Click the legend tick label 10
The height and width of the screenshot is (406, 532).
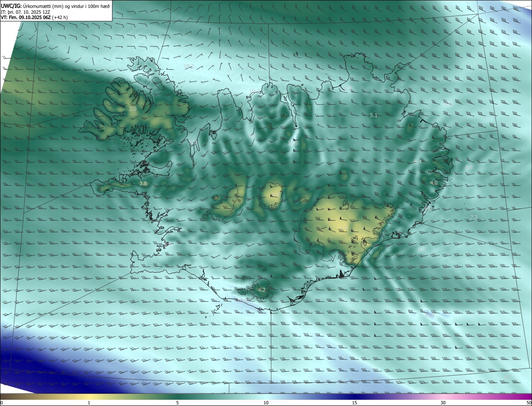tap(266, 403)
